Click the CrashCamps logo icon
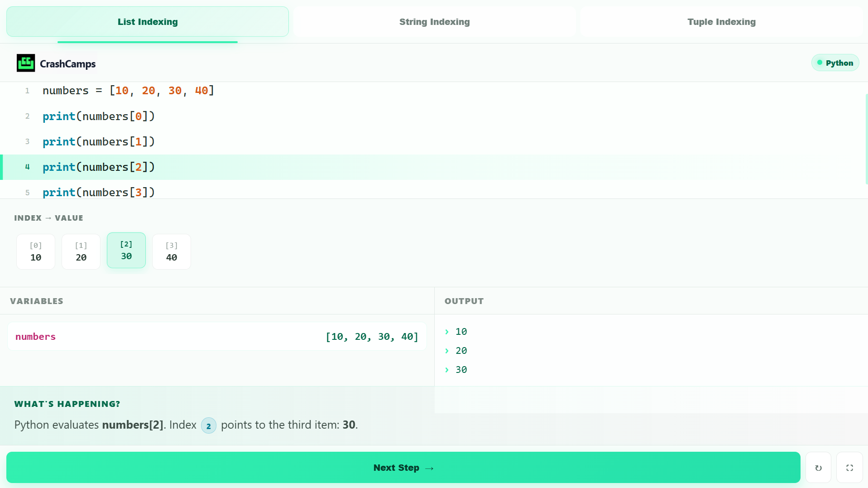 click(26, 63)
